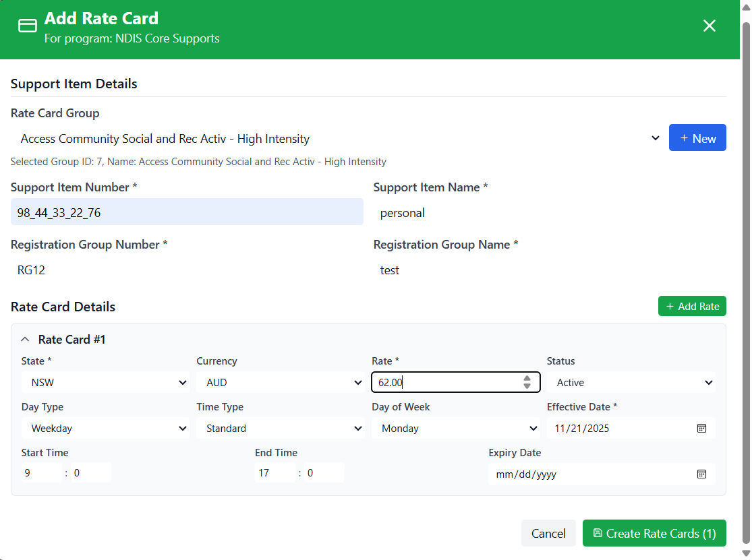Screen dimensions: 752x560
Task: Cancel the rate card form
Action: pos(548,533)
